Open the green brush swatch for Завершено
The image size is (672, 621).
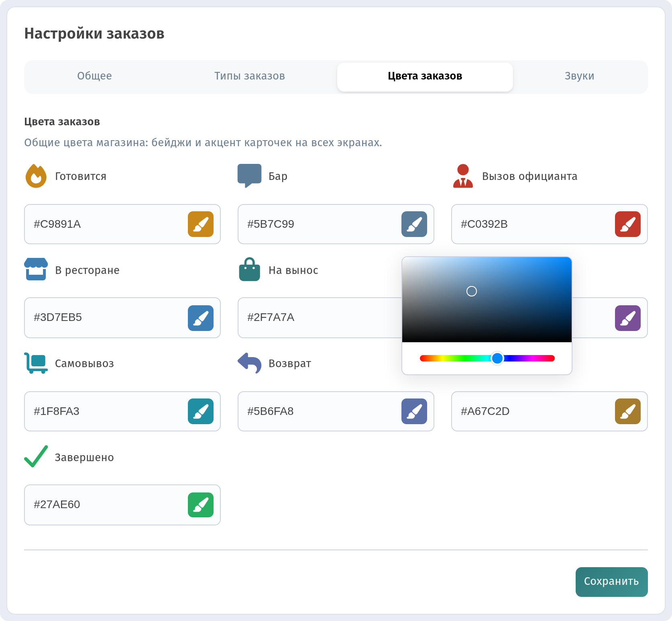[x=201, y=505]
